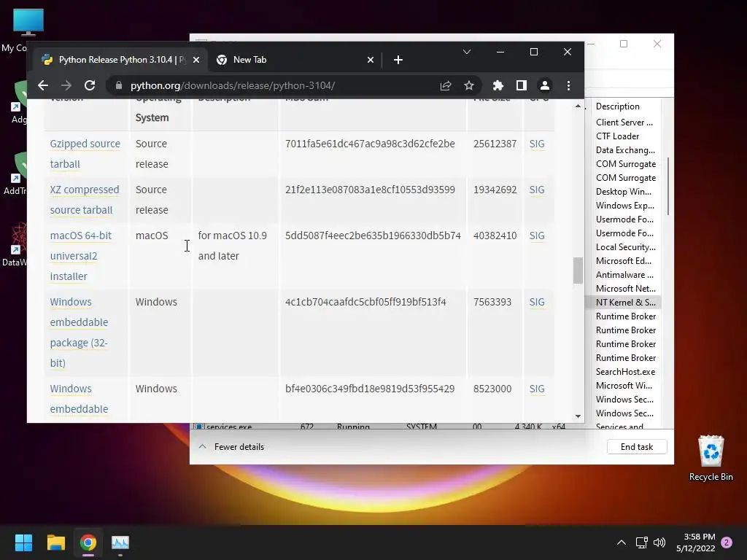Image resolution: width=747 pixels, height=560 pixels.
Task: Open a new tab with plus button
Action: coord(398,60)
